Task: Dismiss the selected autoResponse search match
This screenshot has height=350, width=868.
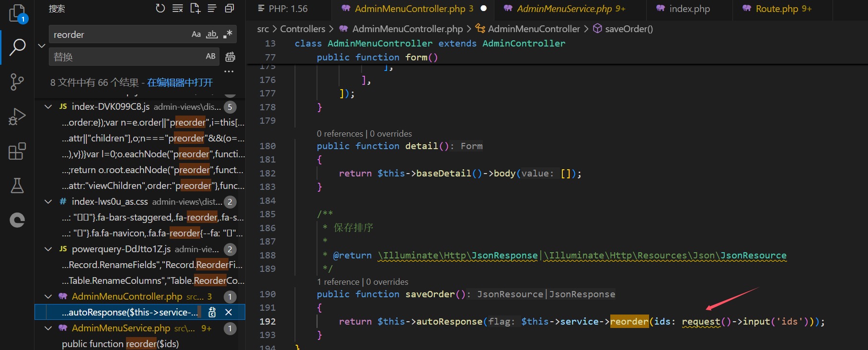Action: [x=228, y=312]
